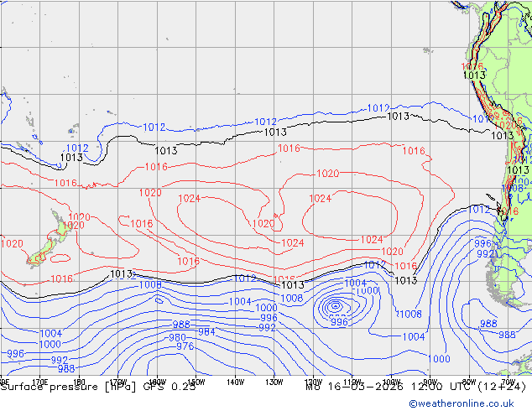The width and height of the screenshot is (532, 411).
Task: Click the "Surface pressure [hPa] GFS 0.25" title
Action: tap(98, 387)
